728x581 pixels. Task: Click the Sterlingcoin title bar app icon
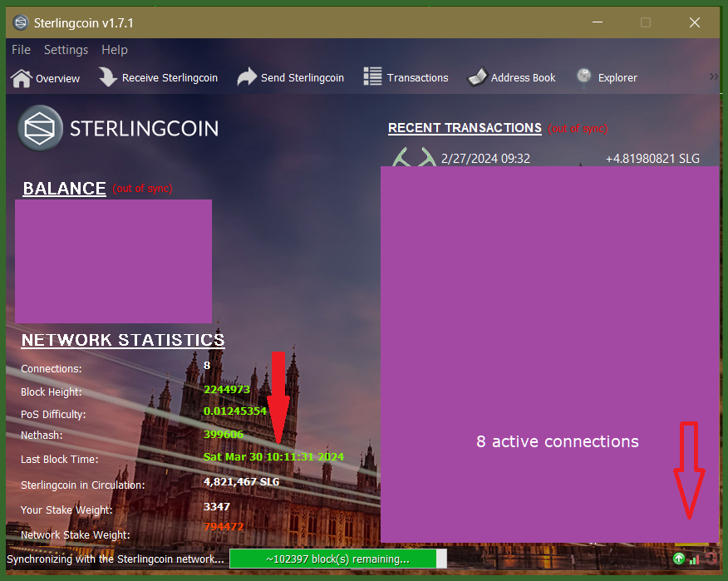21,22
